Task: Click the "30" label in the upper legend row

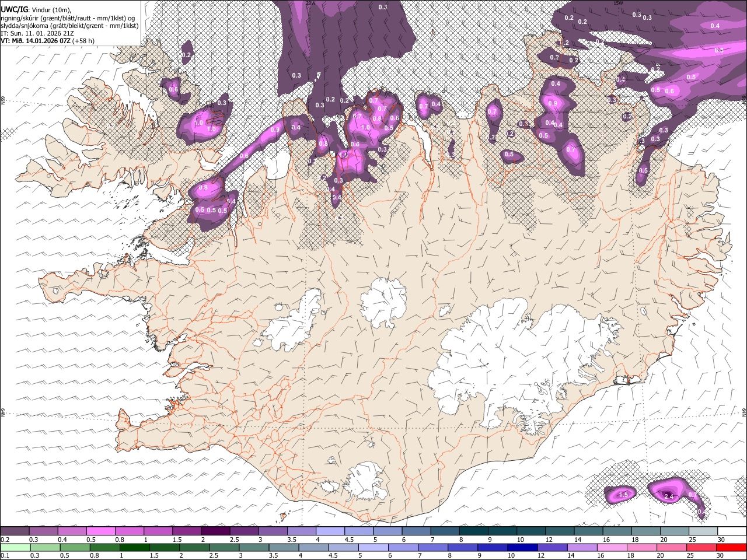Action: coord(721,540)
